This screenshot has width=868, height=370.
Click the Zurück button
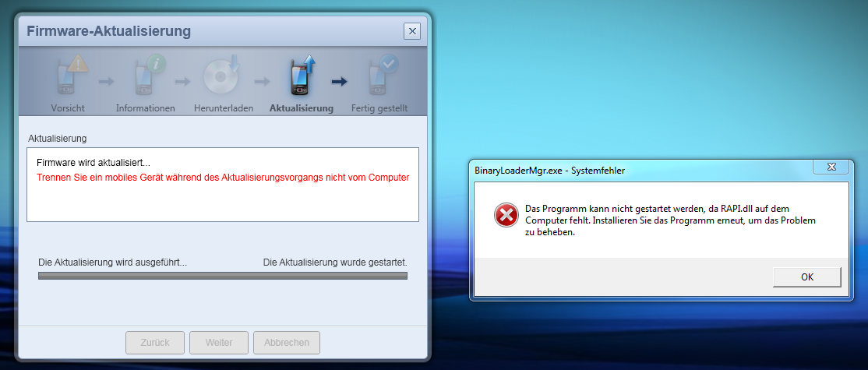click(155, 342)
